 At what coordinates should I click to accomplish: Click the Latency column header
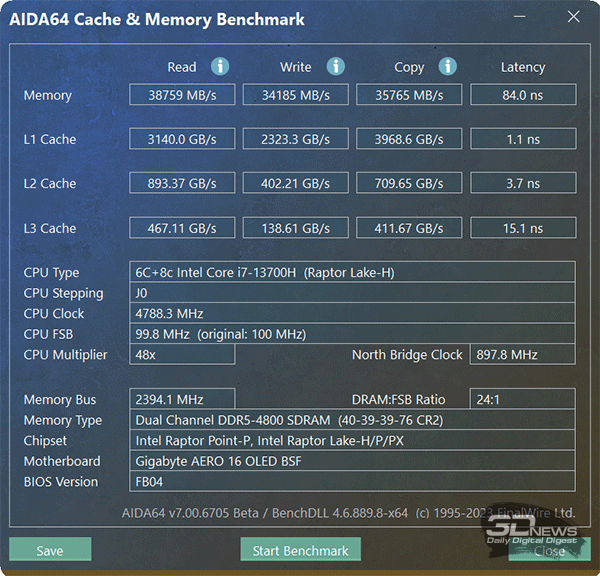point(523,68)
